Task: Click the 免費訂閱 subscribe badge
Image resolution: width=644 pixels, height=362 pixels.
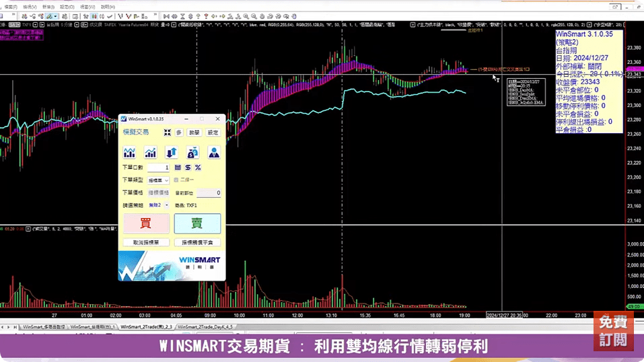Action: (x=613, y=331)
